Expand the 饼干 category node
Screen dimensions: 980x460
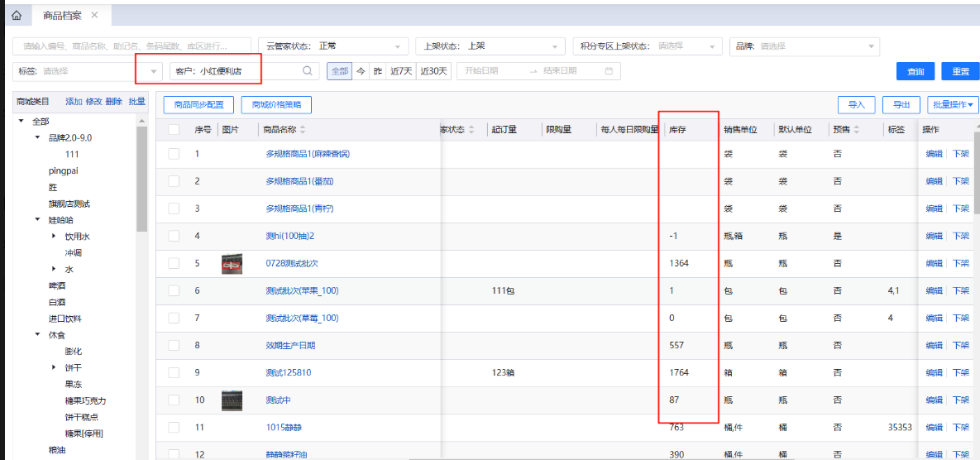[55, 367]
